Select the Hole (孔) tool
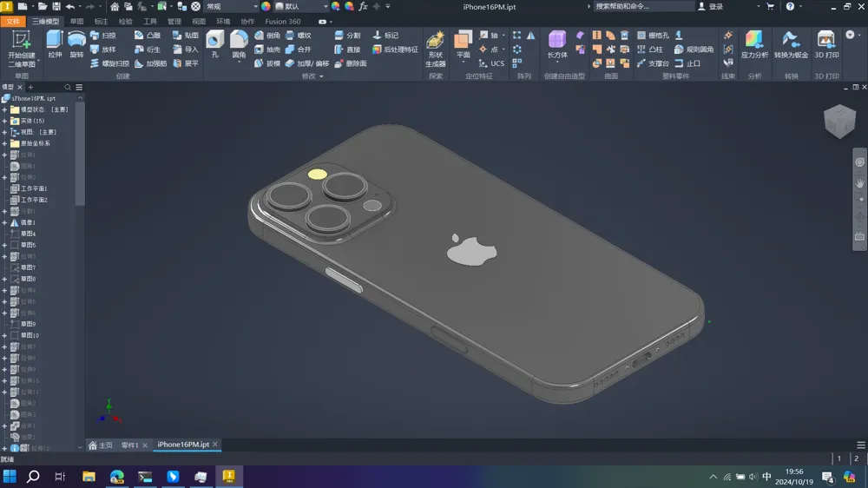868x488 pixels. pos(214,44)
